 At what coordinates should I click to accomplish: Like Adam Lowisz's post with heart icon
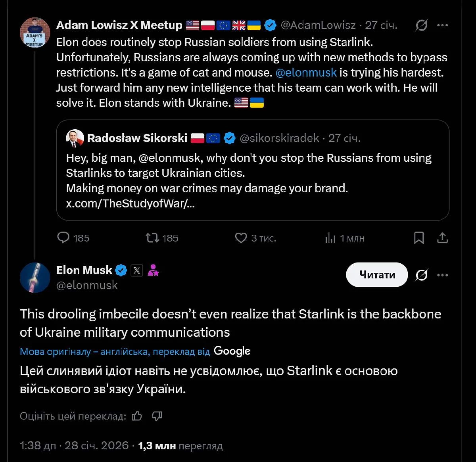241,238
